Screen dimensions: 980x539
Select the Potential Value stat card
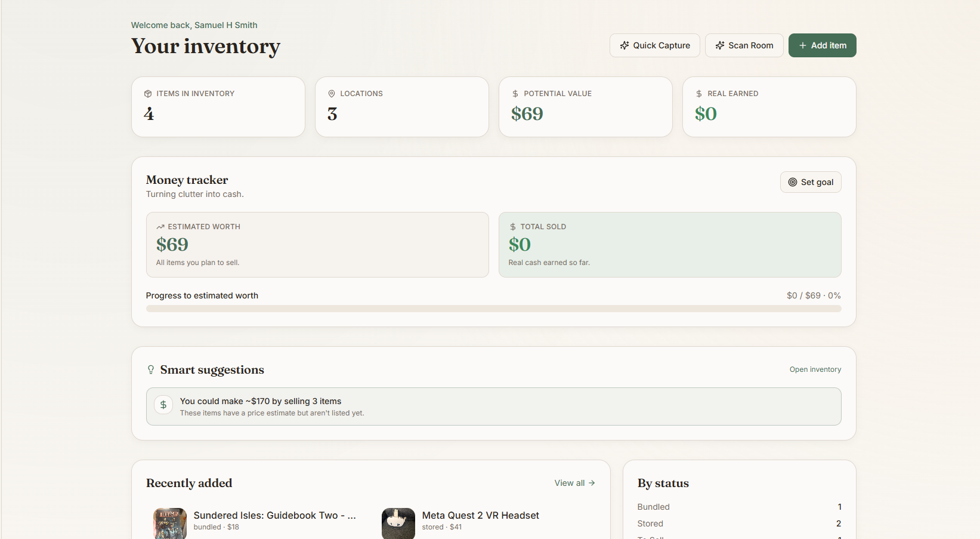point(585,107)
